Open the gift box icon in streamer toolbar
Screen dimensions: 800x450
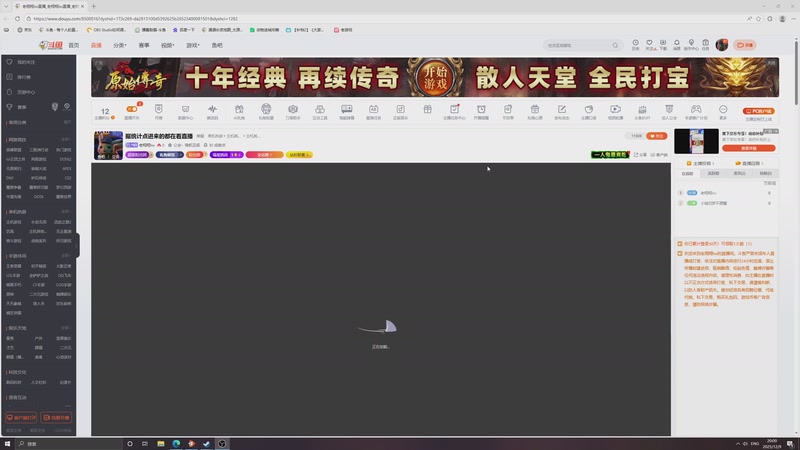pyautogui.click(x=428, y=109)
